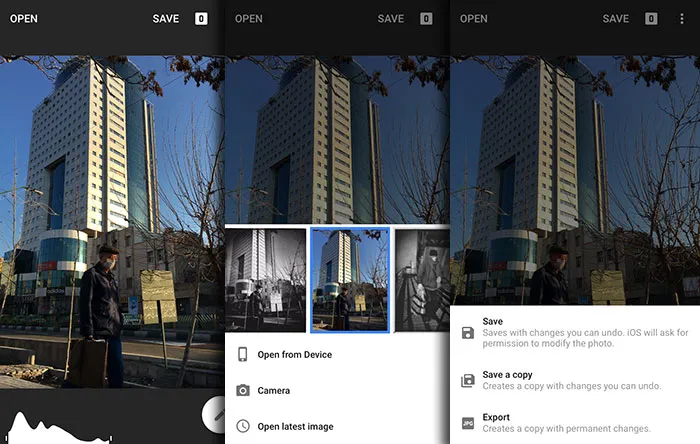Screen dimensions: 700x444
Task: Open the edit stack counter beside the three-dot menu
Action: [x=651, y=18]
